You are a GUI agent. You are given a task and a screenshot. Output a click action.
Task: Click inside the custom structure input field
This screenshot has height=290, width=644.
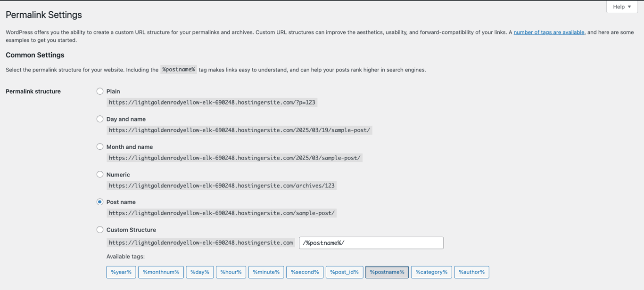(x=371, y=242)
